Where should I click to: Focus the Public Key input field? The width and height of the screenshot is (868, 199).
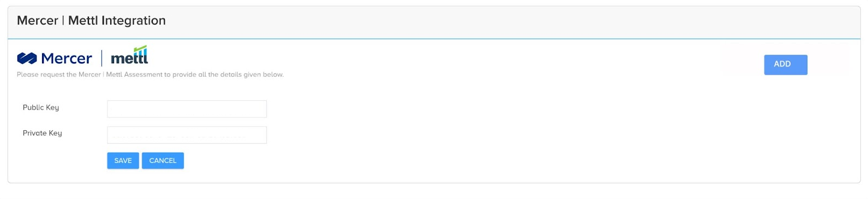pyautogui.click(x=187, y=109)
